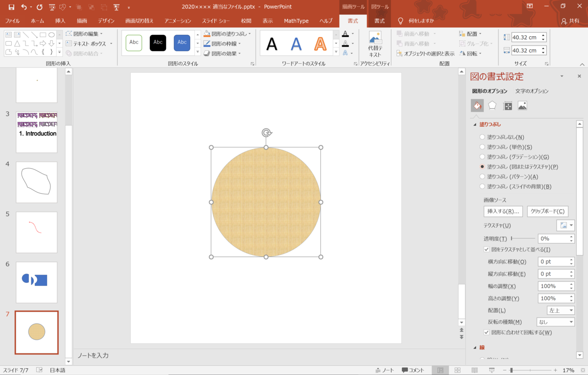The image size is (588, 375).
Task: Select Slide background fill radio
Action: [x=483, y=186]
